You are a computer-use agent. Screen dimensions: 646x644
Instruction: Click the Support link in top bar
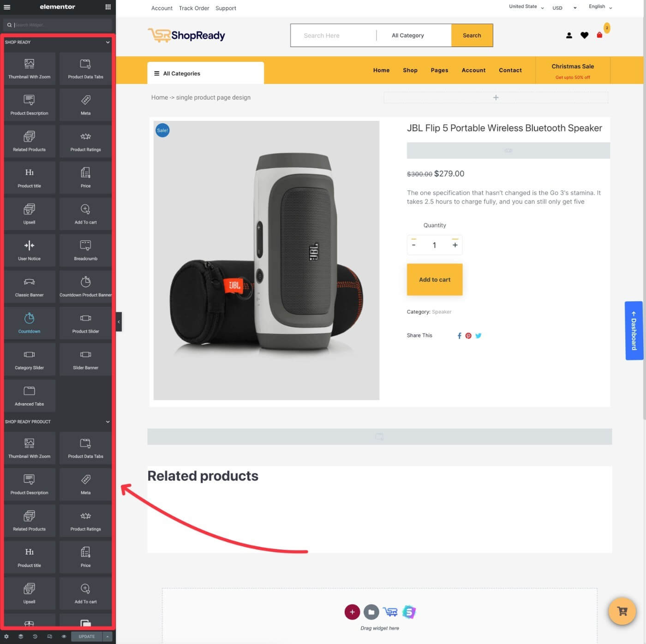(x=226, y=8)
